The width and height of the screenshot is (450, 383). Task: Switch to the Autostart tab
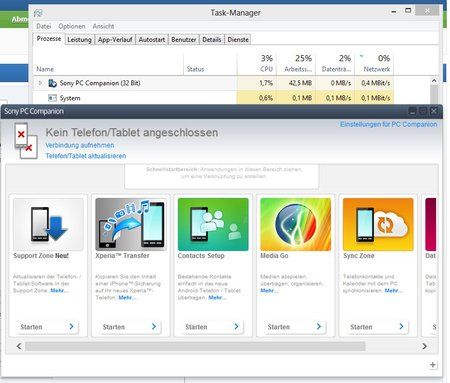152,40
